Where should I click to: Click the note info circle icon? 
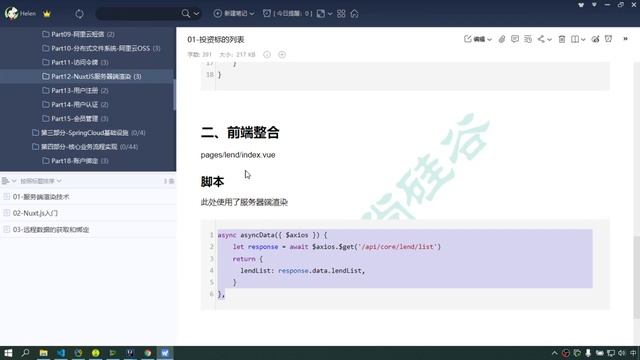pyautogui.click(x=267, y=54)
